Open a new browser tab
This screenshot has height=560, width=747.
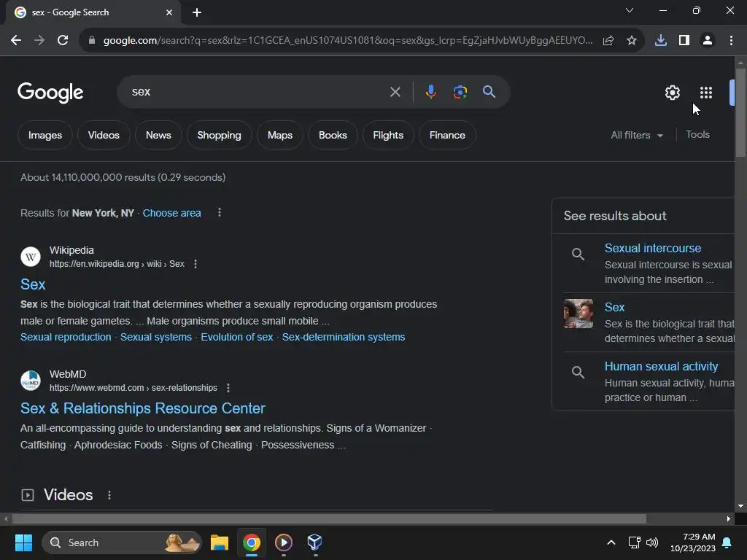coord(197,12)
